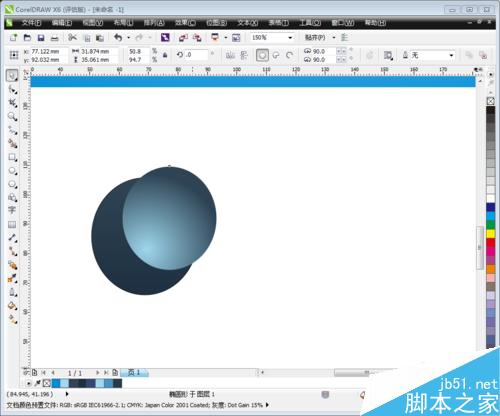Click the Paste icon
Image resolution: width=500 pixels, height=416 pixels.
pos(100,38)
